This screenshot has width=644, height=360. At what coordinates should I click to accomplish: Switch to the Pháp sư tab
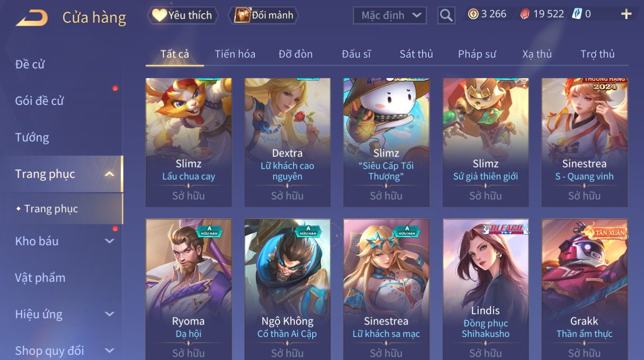(x=477, y=54)
